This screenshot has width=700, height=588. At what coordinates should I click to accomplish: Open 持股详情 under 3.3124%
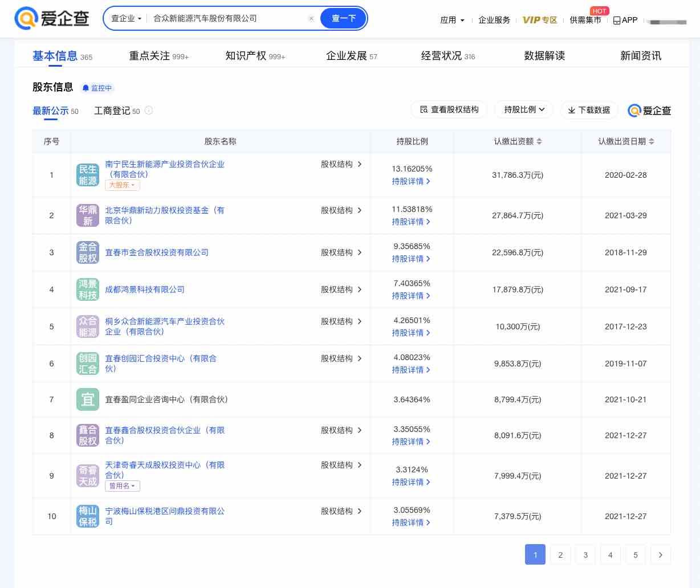(x=411, y=482)
